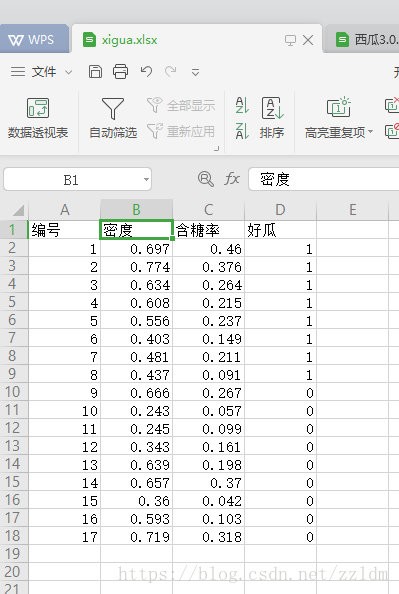Switch to the 西瓜3.0 document tab

coord(363,39)
